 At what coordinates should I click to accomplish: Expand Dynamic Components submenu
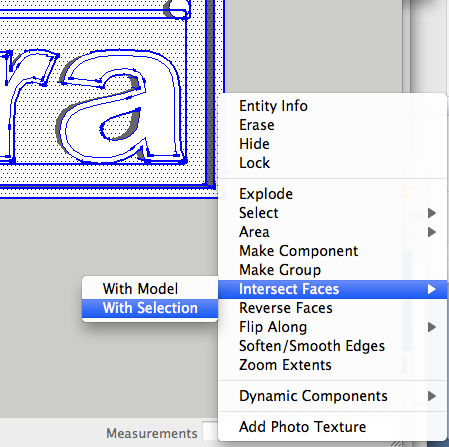pyautogui.click(x=332, y=396)
